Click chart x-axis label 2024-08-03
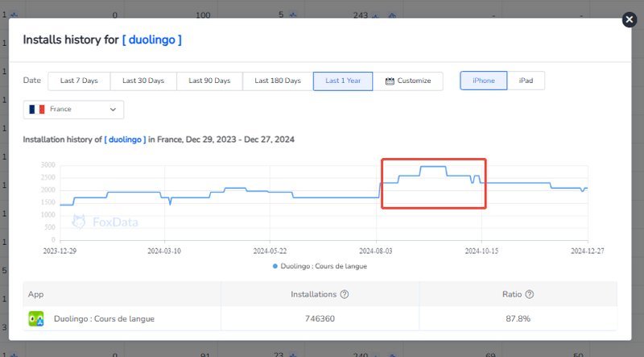Image resolution: width=644 pixels, height=357 pixels. pyautogui.click(x=376, y=251)
